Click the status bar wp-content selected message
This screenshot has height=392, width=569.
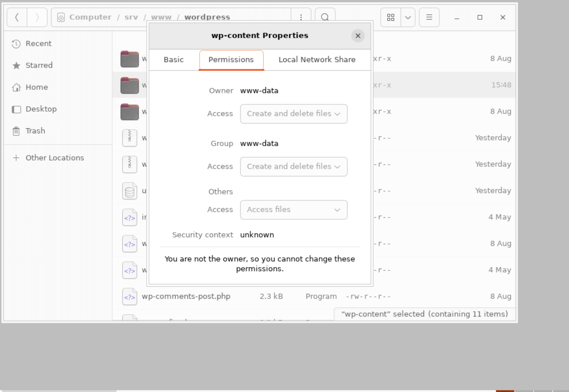click(x=425, y=314)
